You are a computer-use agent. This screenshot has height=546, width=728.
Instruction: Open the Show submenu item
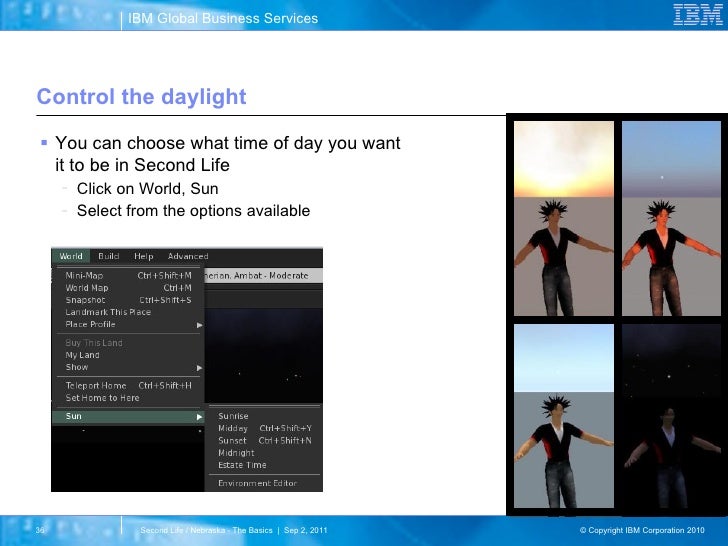tap(128, 367)
